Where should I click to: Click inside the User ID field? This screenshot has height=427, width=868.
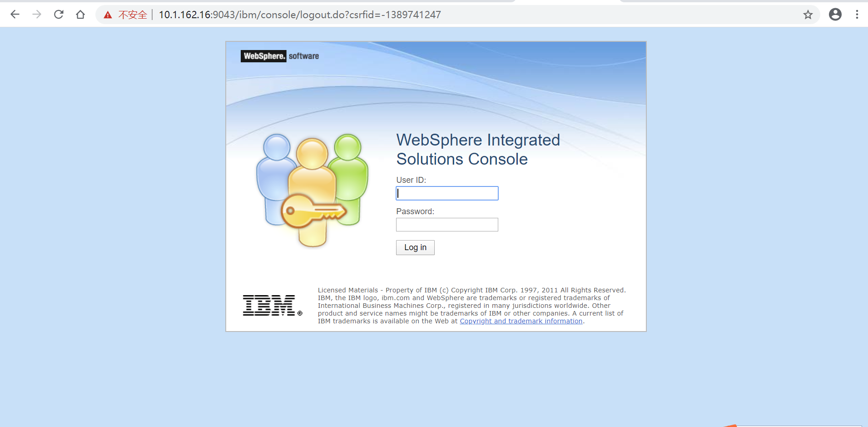[446, 193]
